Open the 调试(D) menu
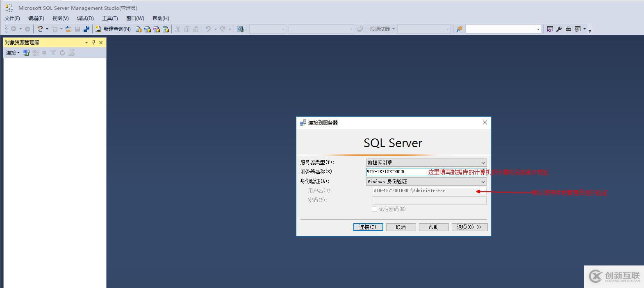The image size is (644, 288). click(x=85, y=18)
